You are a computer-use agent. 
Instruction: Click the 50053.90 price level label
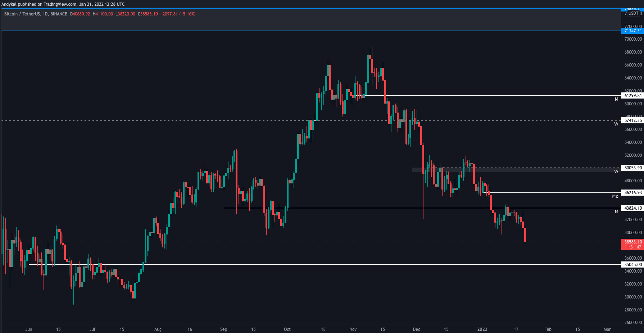click(x=632, y=168)
